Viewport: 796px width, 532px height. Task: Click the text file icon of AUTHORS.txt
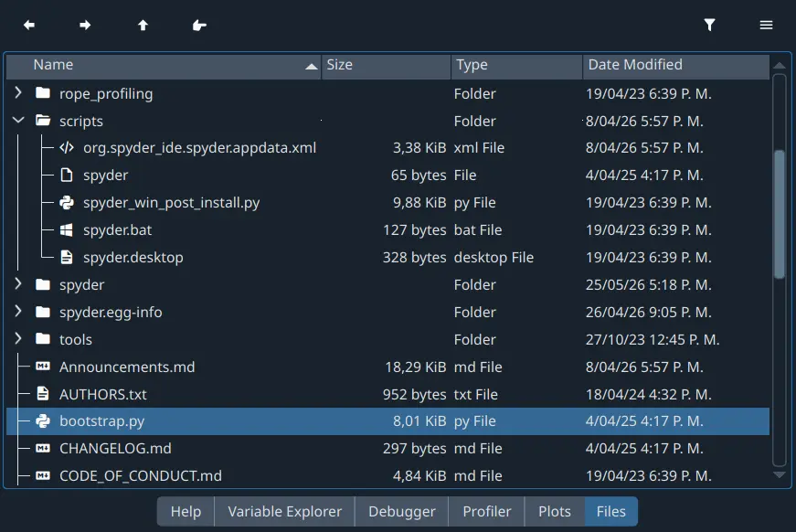click(x=43, y=393)
